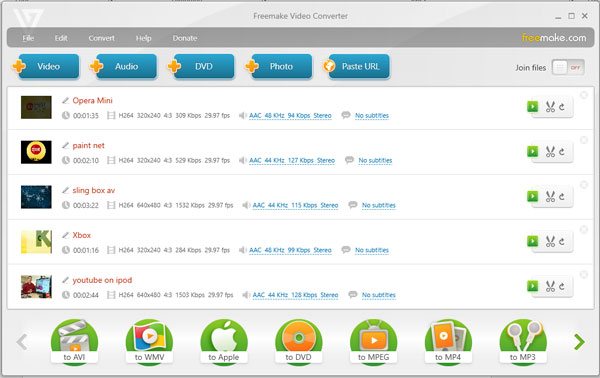Open the Convert menu
Screen dimensions: 600x378
101,38
